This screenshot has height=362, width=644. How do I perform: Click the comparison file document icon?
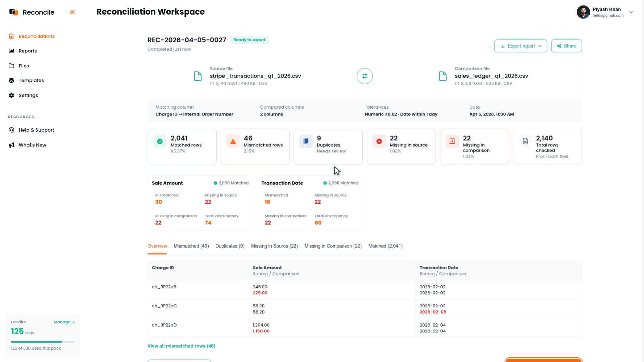click(x=443, y=76)
